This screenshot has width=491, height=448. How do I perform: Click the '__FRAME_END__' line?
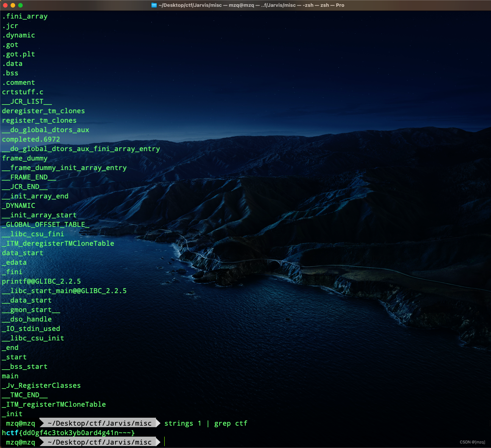29,177
